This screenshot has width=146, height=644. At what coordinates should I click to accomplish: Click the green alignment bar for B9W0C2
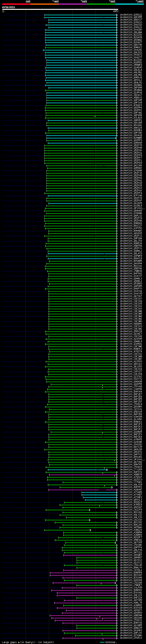(81, 48)
